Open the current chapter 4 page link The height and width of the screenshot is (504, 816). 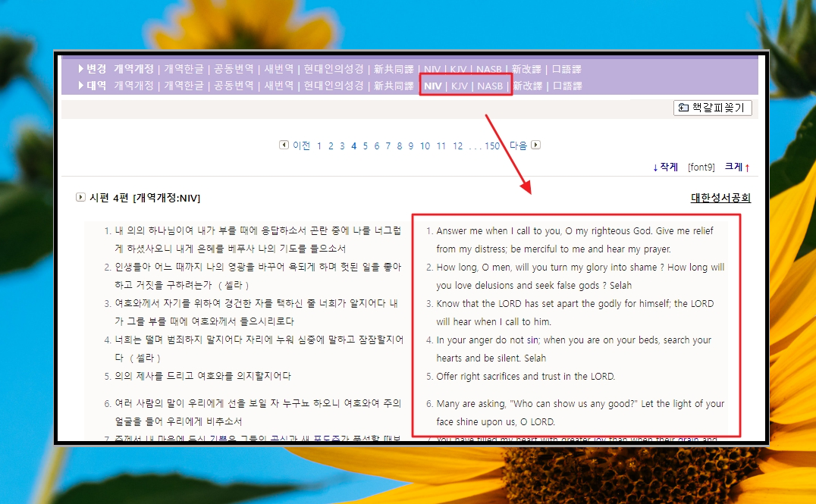[353, 146]
